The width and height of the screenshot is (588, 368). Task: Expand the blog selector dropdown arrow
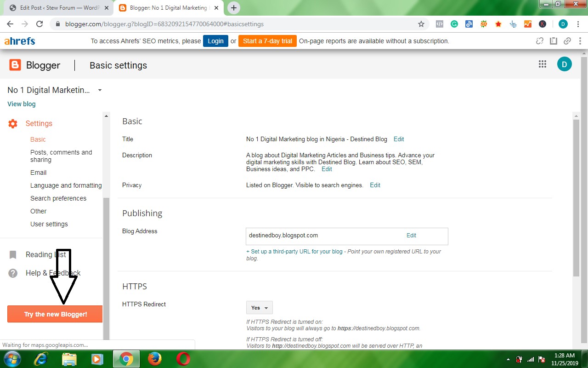point(100,90)
